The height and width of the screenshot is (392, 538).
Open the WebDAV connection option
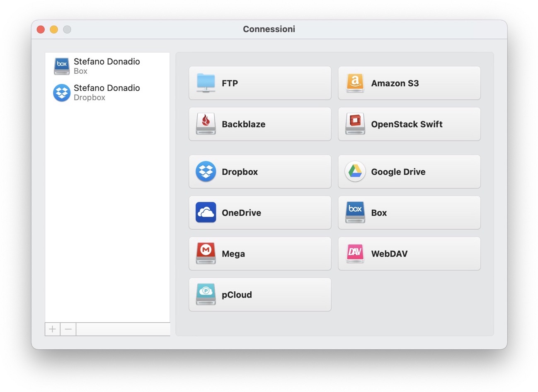pos(409,254)
